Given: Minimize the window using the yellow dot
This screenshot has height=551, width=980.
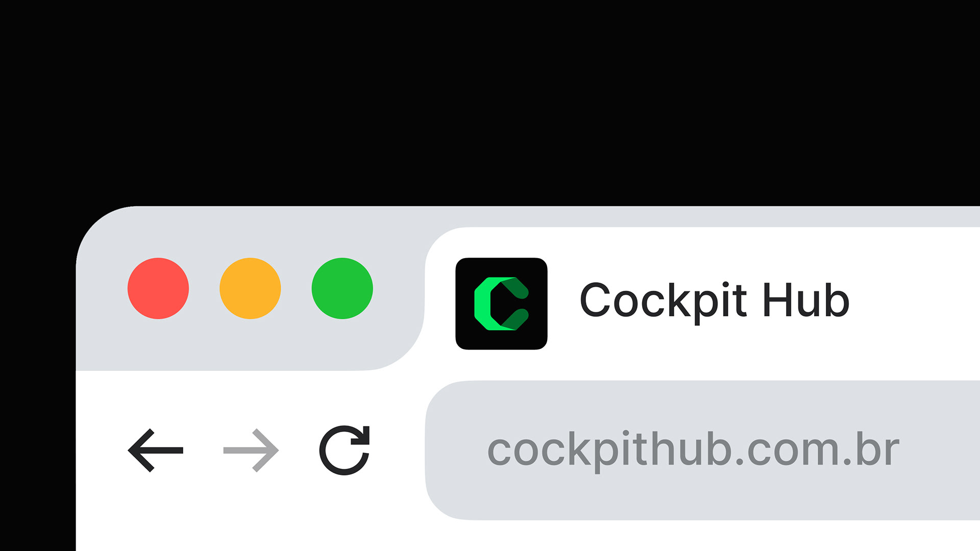Looking at the screenshot, I should click(x=250, y=288).
